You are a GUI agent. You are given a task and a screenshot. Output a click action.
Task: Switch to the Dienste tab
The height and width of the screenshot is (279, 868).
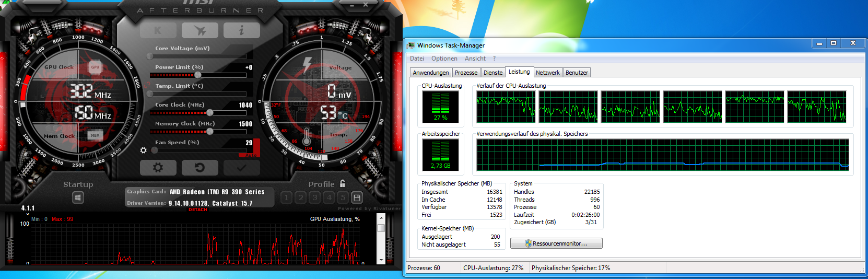[x=493, y=73]
